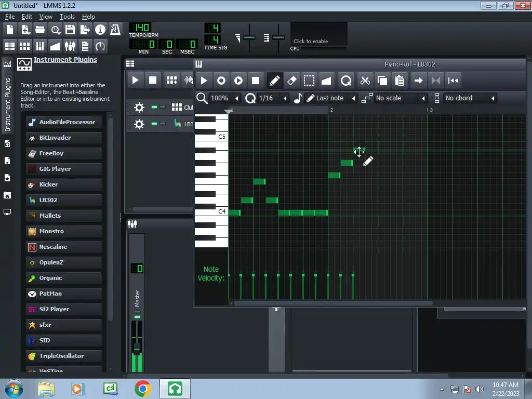Select the Kicker instrument plugin
Image resolution: width=532 pixels, height=399 pixels.
[64, 184]
